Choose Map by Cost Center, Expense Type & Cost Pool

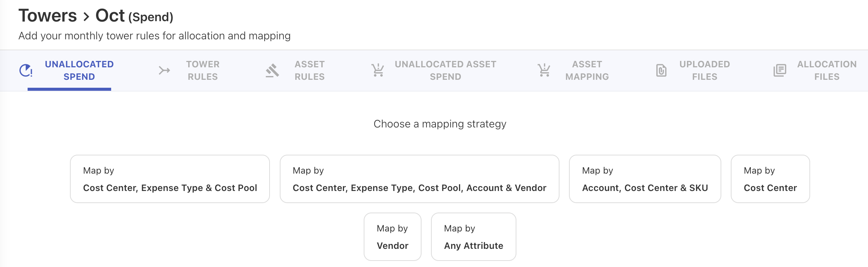click(170, 179)
